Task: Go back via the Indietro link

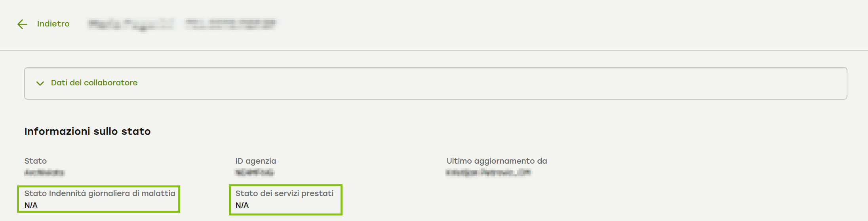Action: 53,24
